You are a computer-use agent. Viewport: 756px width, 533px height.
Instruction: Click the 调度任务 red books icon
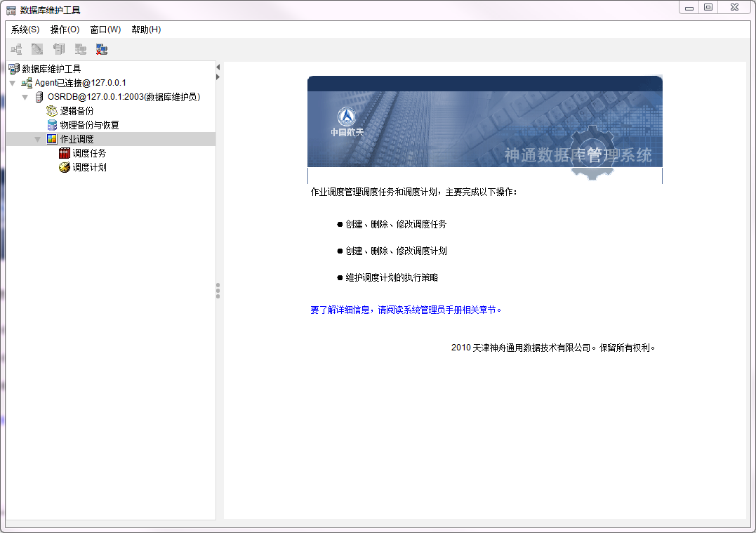(65, 153)
